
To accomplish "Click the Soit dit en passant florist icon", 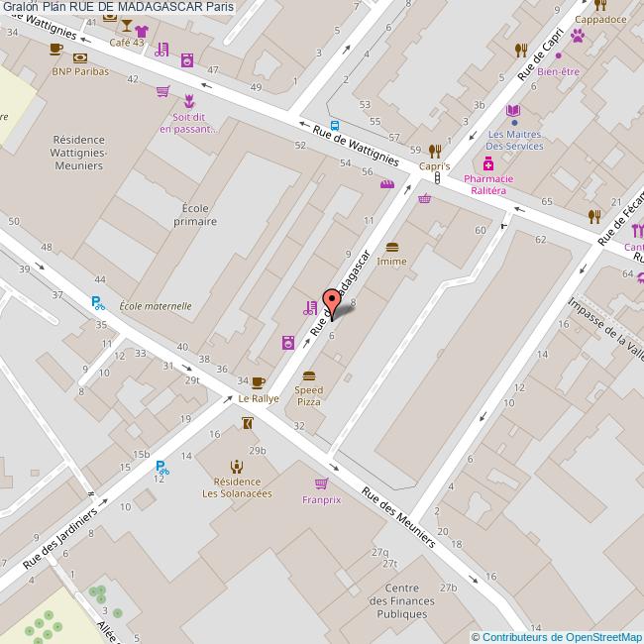I will coord(189,101).
